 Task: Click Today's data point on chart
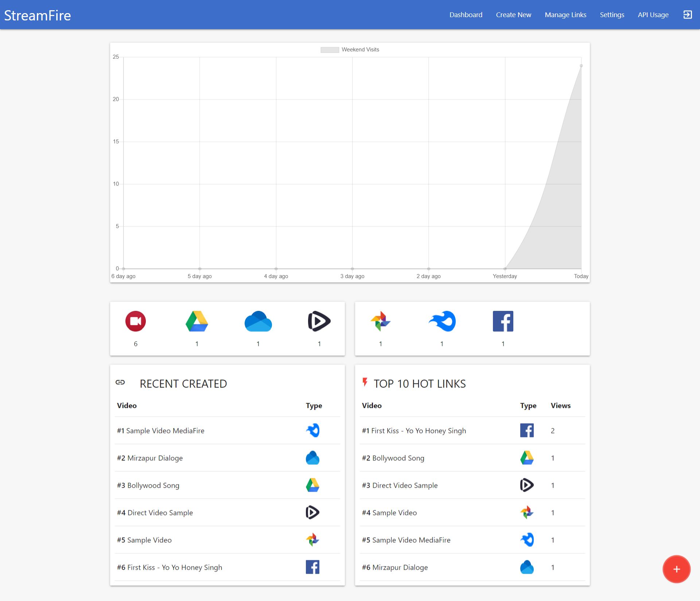point(581,66)
